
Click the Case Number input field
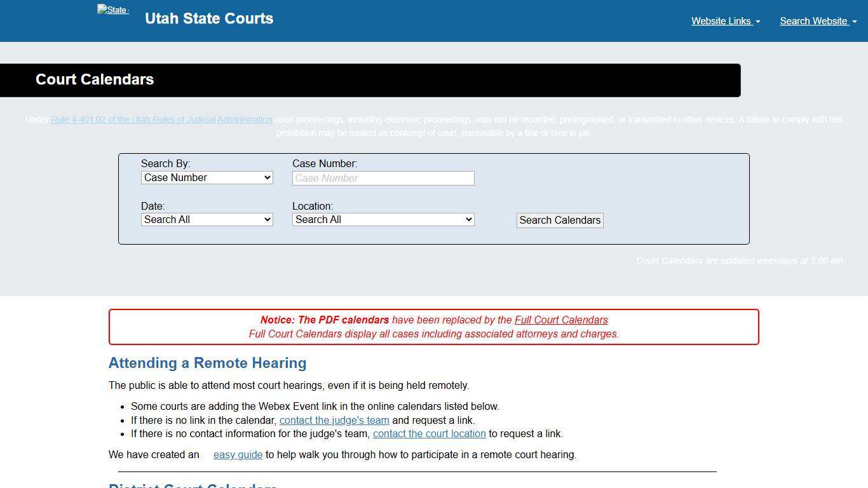point(383,178)
